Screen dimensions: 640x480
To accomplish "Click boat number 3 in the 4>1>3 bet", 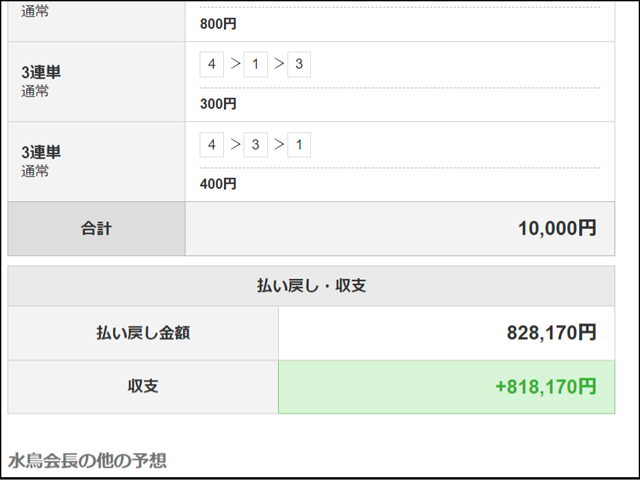I will tap(299, 64).
